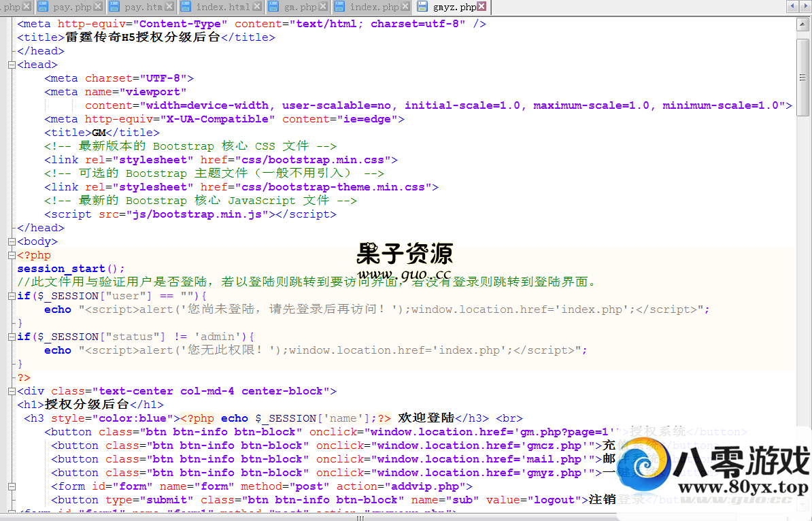
Task: Click the echo line with '您尚未登陆'
Action: [x=377, y=309]
